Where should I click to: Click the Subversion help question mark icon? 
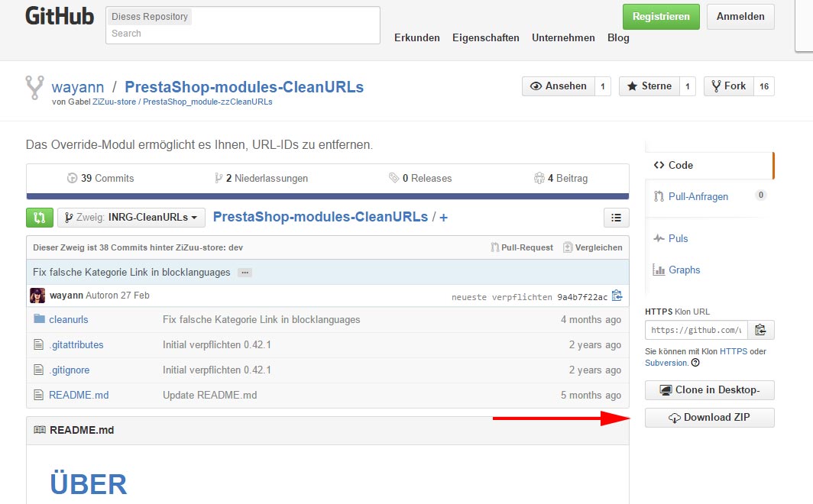(695, 363)
